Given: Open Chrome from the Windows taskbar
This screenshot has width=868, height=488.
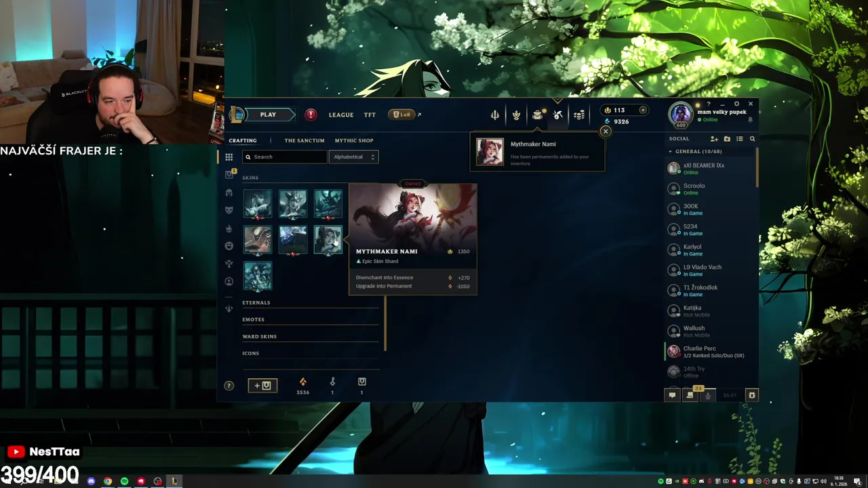Looking at the screenshot, I should coord(108,481).
